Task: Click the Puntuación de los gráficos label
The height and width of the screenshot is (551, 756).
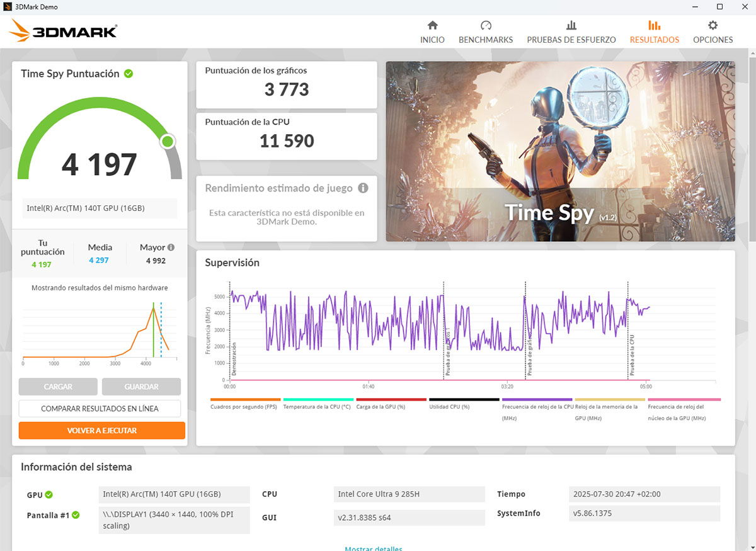Action: [256, 71]
